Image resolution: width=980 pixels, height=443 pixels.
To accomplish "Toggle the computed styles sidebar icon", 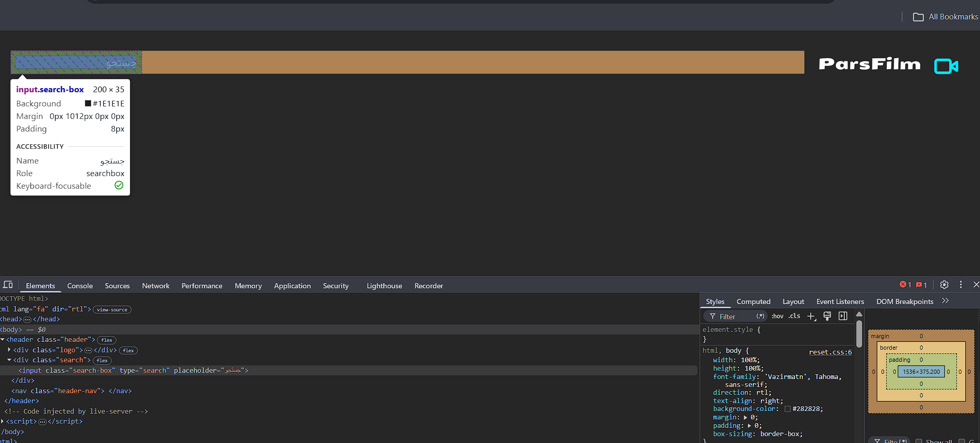I will tap(843, 316).
